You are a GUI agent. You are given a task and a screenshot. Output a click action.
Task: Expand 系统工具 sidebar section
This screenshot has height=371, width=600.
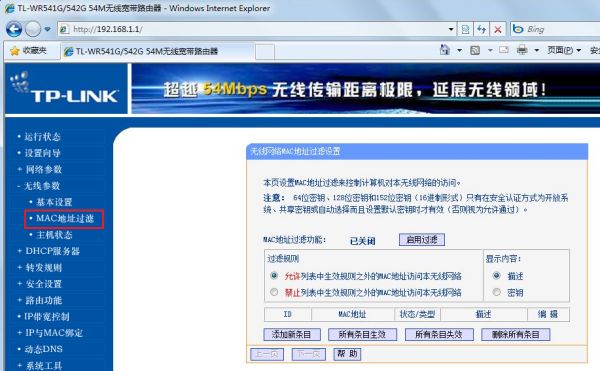point(44,365)
